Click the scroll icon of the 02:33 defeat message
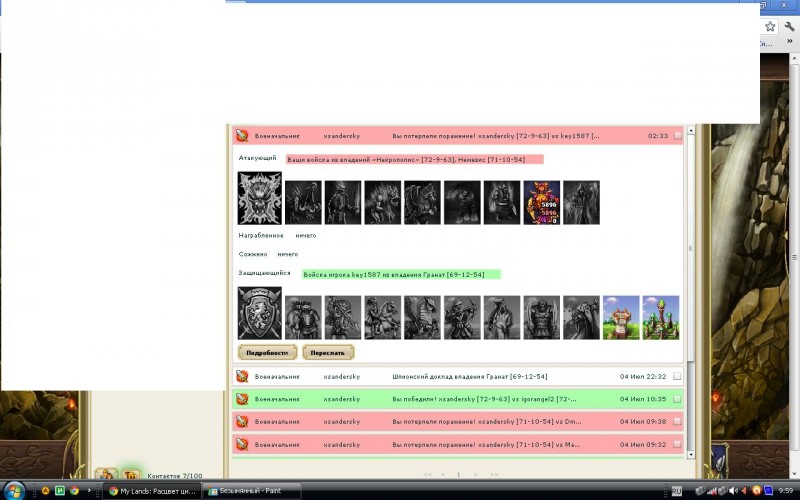The image size is (800, 500). tap(242, 136)
